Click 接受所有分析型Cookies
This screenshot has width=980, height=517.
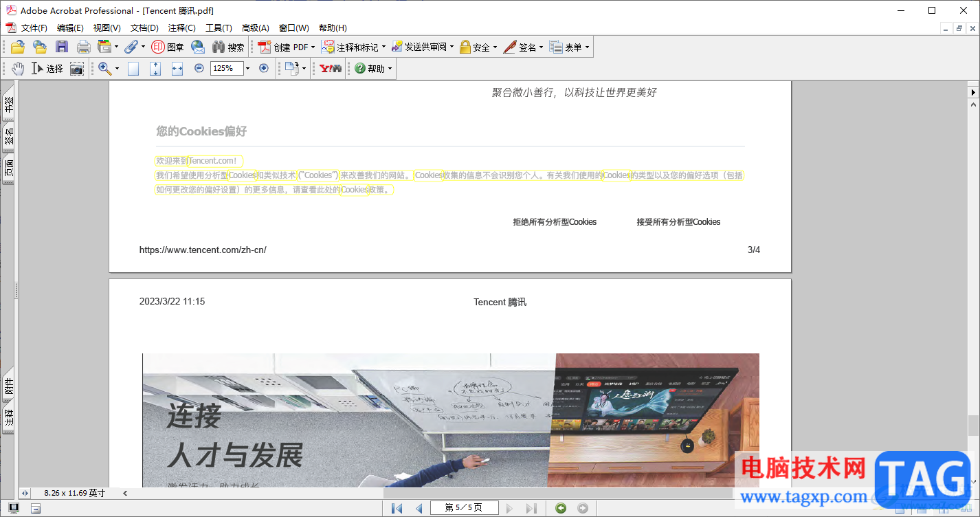point(678,222)
